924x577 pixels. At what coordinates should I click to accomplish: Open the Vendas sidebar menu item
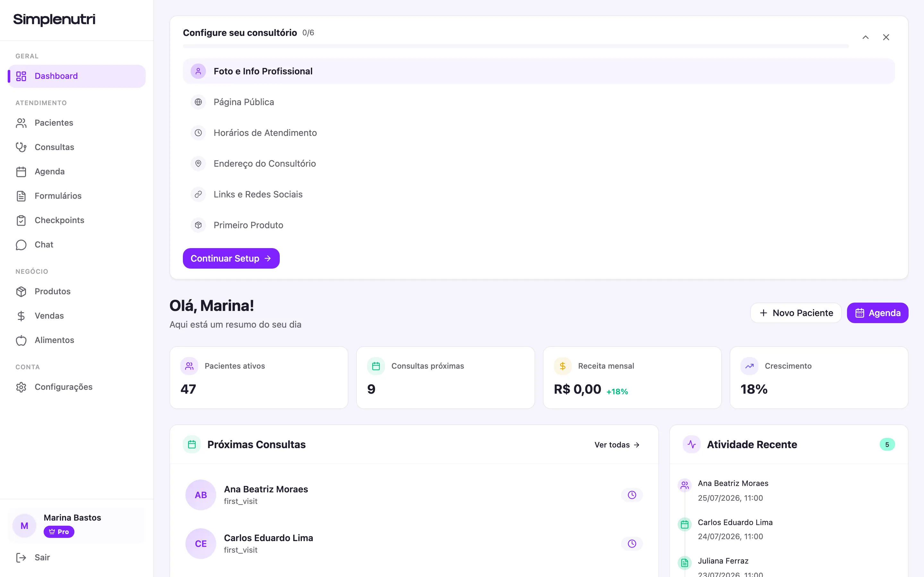76,316
